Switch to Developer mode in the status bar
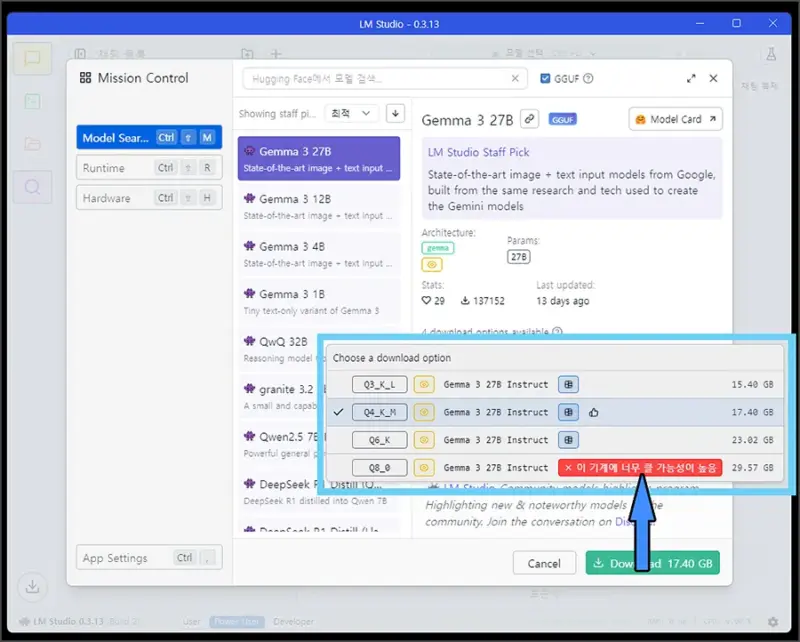The image size is (800, 642). tap(293, 622)
